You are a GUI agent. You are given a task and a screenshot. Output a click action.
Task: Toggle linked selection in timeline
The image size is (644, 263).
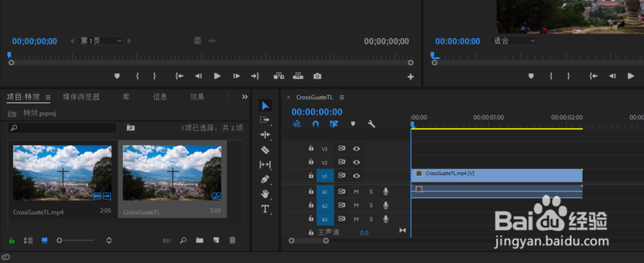[334, 124]
